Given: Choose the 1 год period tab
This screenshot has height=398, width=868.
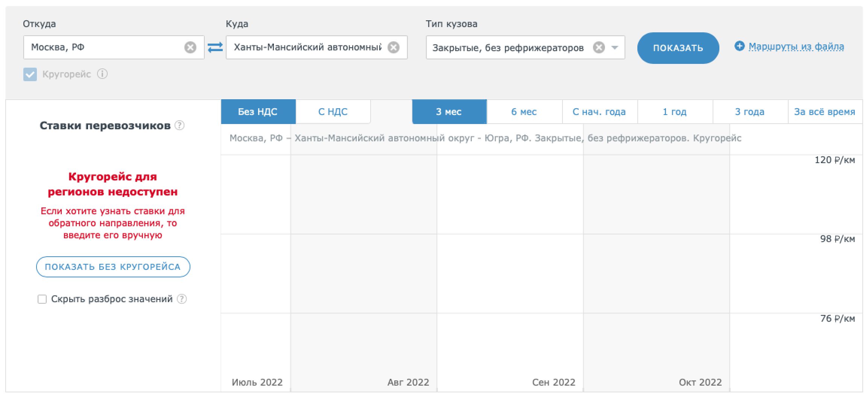Looking at the screenshot, I should 675,112.
